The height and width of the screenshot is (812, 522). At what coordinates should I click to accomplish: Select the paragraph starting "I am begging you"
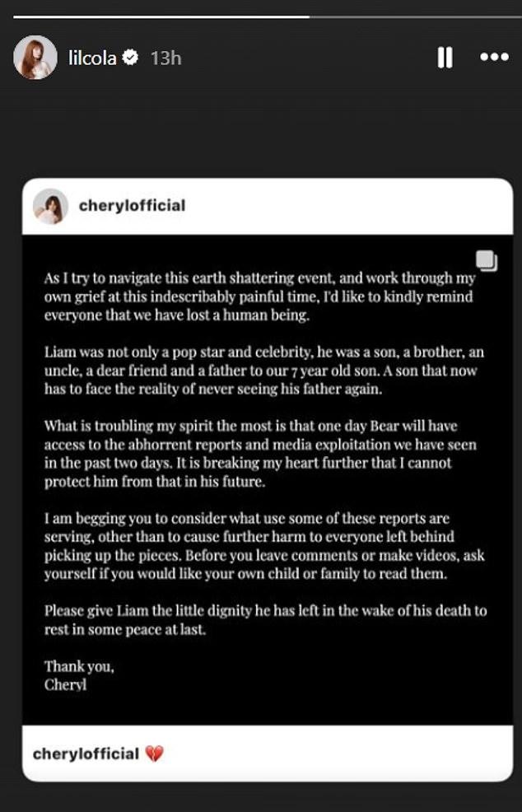[264, 546]
